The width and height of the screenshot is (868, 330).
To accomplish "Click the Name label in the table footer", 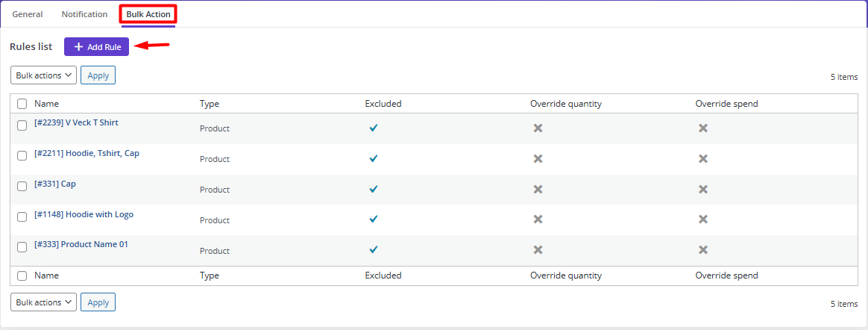I will coord(46,275).
